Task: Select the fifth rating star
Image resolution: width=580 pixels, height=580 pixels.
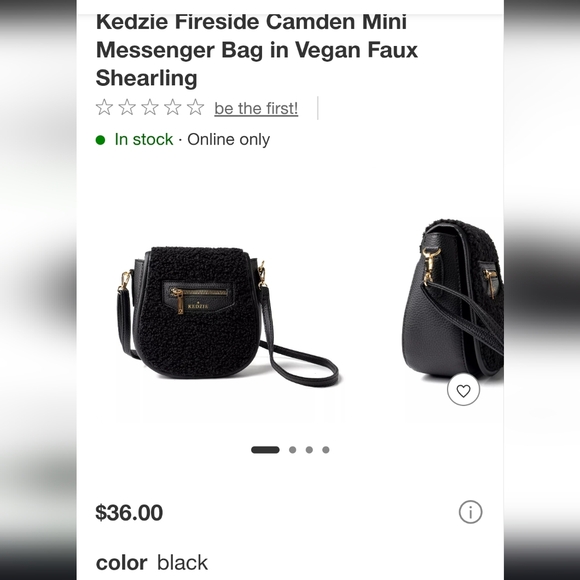Action: [196, 107]
